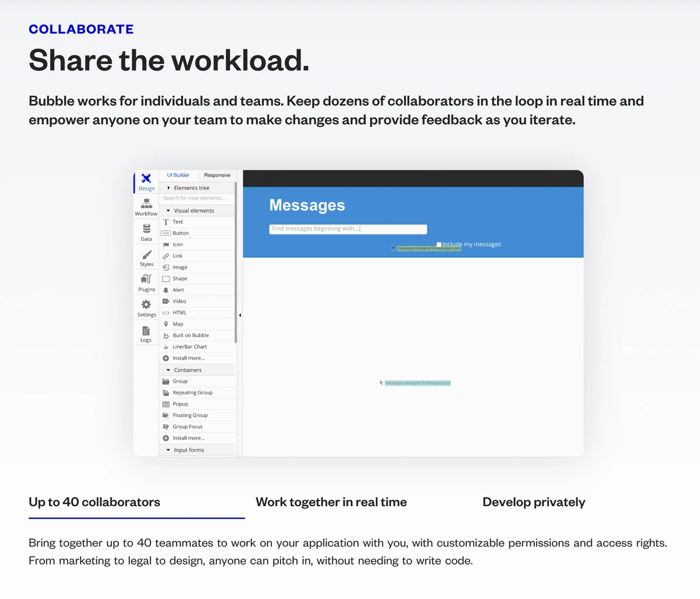Image resolution: width=700 pixels, height=599 pixels.
Task: Select the Image element icon
Action: coord(166,267)
